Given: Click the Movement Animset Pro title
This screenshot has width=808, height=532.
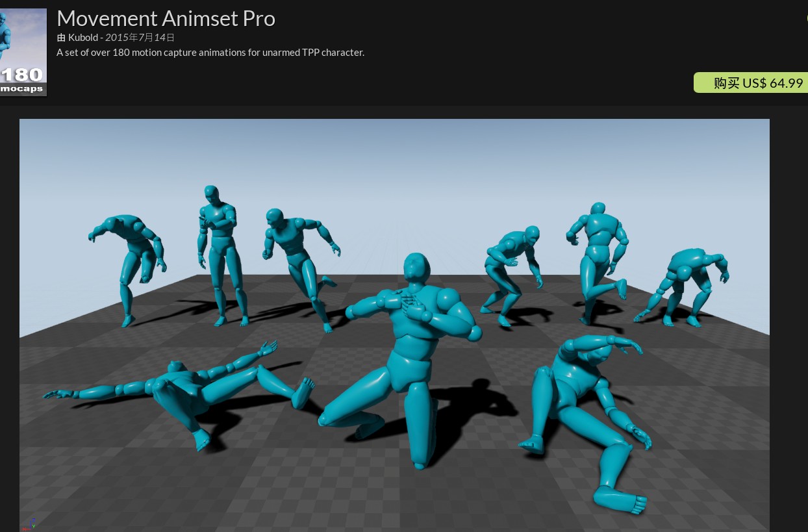Looking at the screenshot, I should point(166,18).
